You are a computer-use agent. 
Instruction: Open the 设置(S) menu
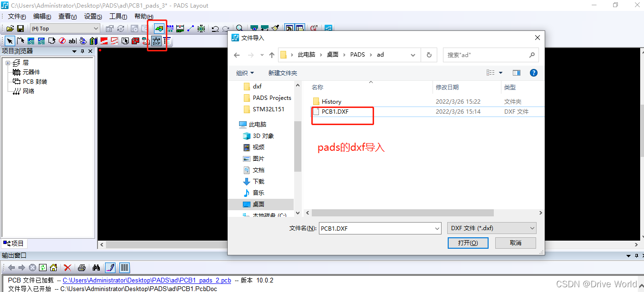tap(93, 16)
